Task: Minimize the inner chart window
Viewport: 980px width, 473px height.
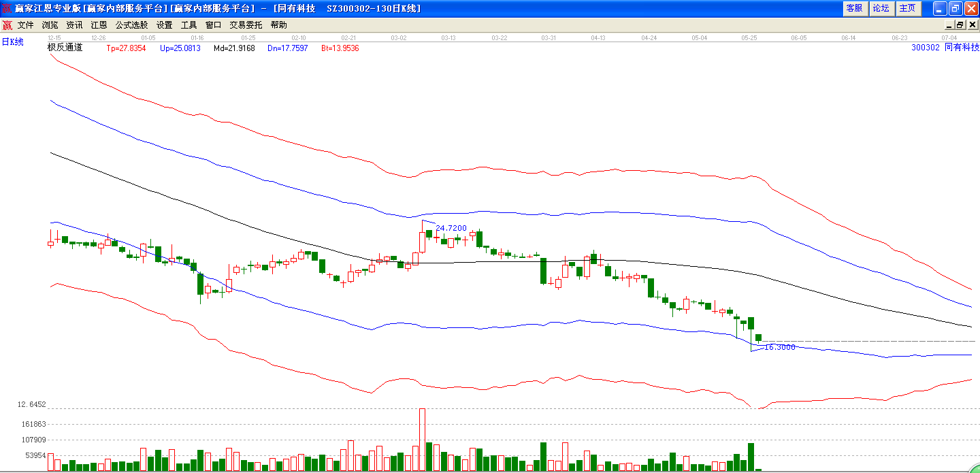Action: (949, 25)
